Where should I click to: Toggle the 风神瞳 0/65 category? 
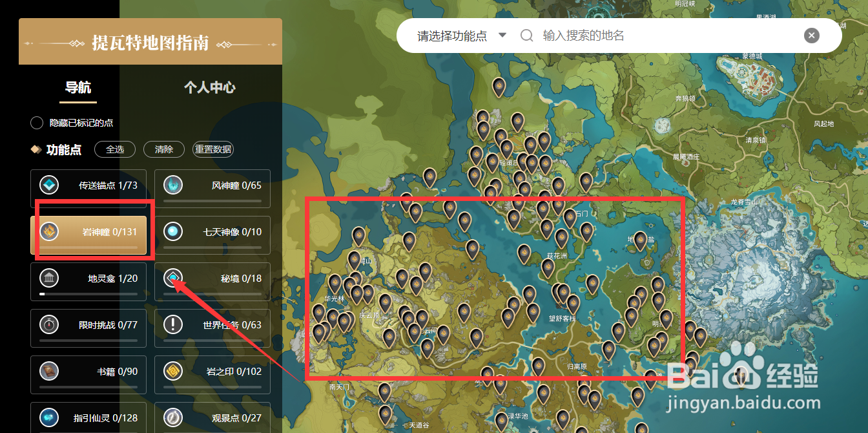coord(212,189)
